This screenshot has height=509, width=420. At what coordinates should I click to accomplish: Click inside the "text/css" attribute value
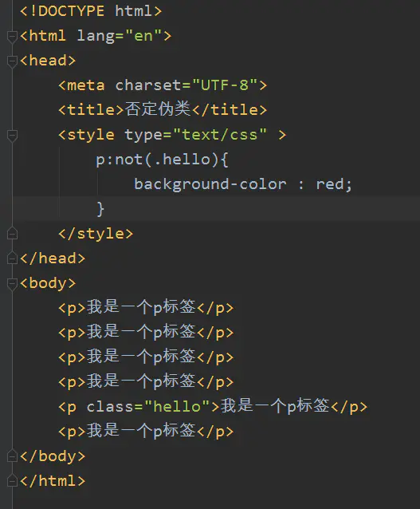click(220, 135)
